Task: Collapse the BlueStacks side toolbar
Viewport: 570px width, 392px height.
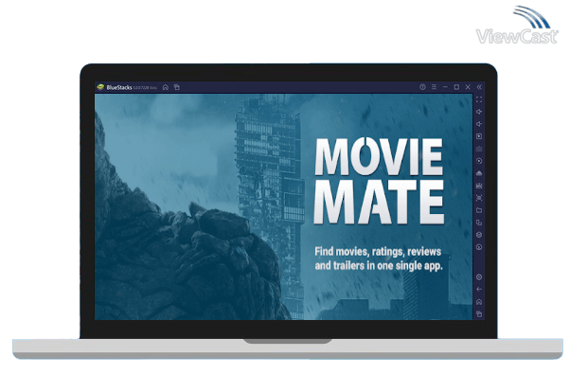Action: click(x=479, y=87)
